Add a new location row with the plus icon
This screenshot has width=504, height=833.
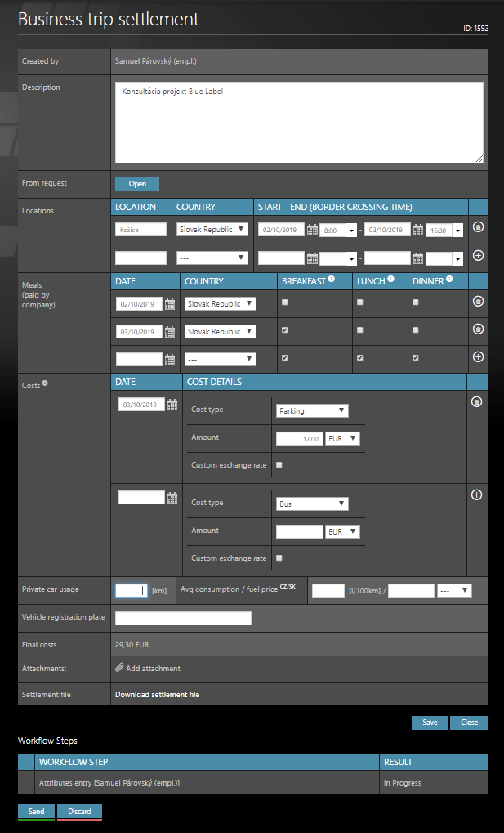click(478, 257)
